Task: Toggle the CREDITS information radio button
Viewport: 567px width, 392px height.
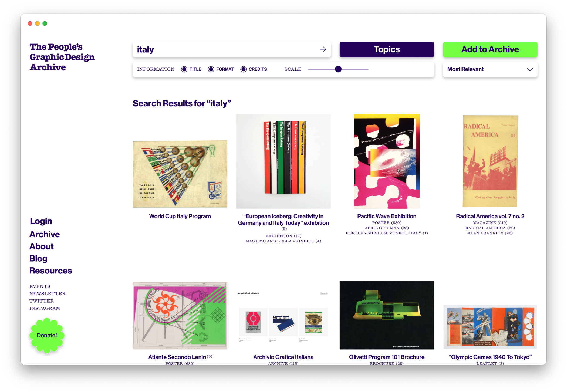Action: pos(243,69)
